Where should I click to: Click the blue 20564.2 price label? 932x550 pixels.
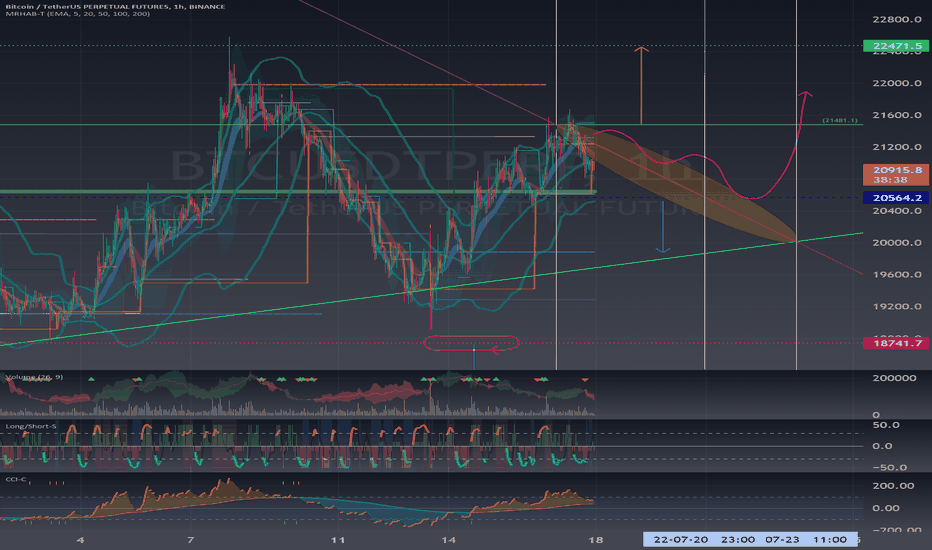coord(896,197)
